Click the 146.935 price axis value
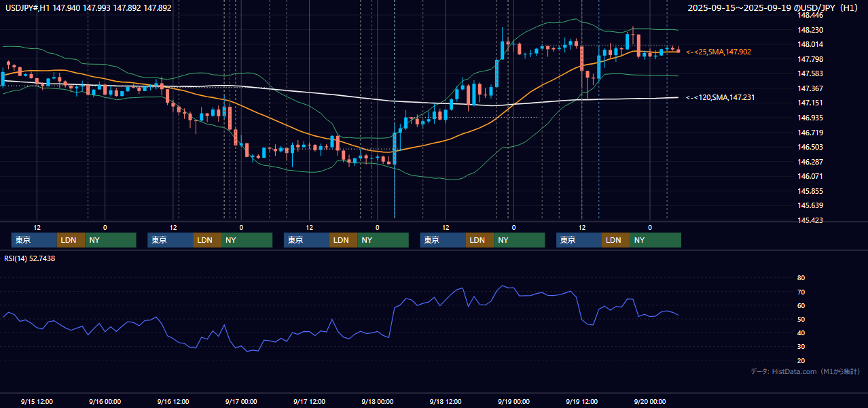The image size is (868, 408). coord(810,118)
